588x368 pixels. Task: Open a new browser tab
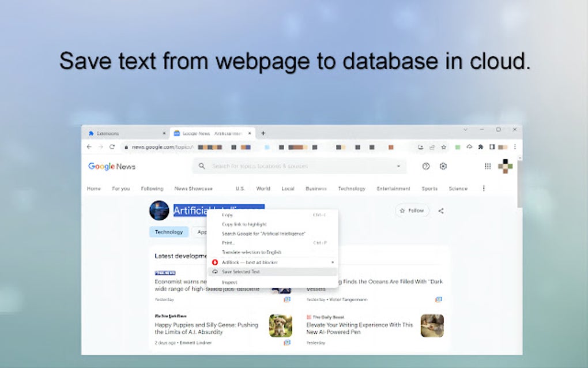pos(263,133)
